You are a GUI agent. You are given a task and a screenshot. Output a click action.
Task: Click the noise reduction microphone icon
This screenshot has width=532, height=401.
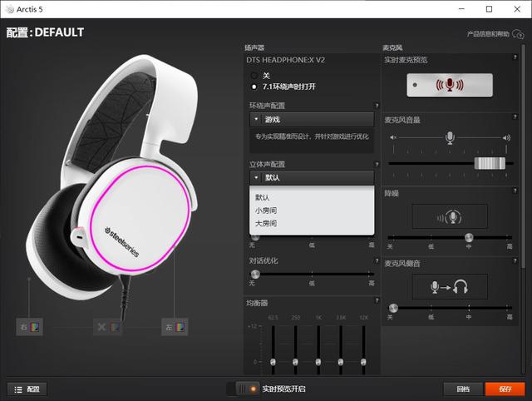click(x=450, y=216)
